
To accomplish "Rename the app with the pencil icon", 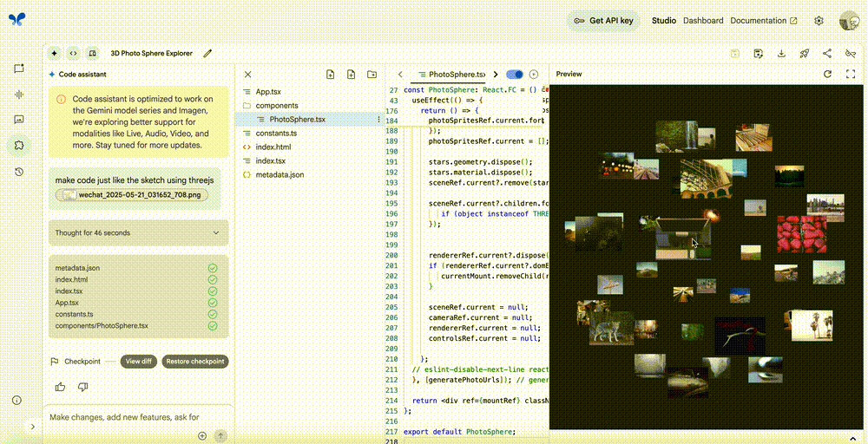I will click(207, 54).
